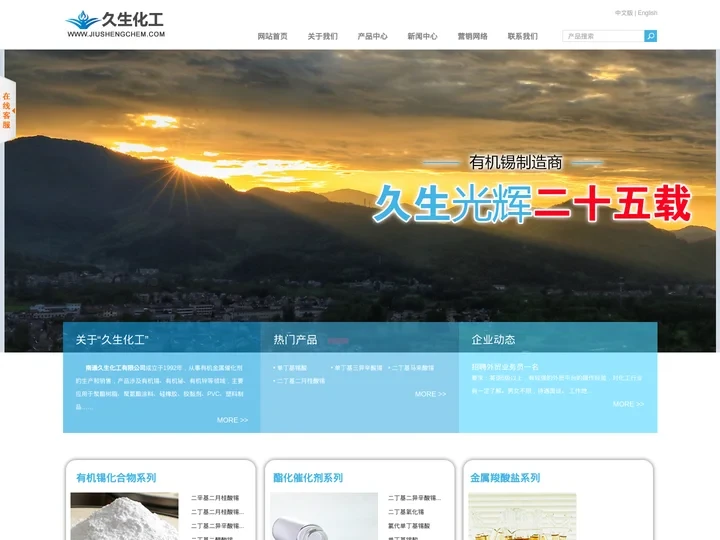
Task: Click the 企业动态 panel heading
Action: tap(493, 340)
